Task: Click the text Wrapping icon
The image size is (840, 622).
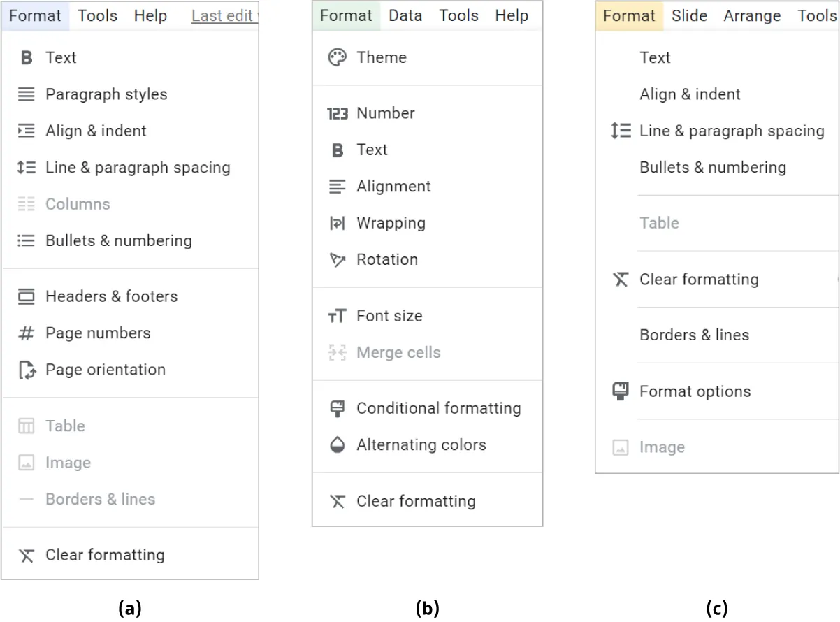Action: 338,223
